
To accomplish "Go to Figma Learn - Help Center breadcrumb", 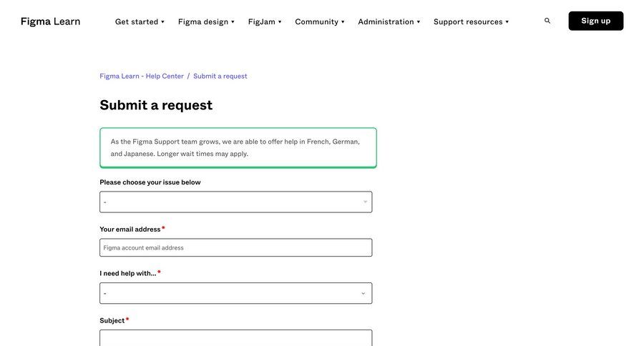I will pyautogui.click(x=142, y=76).
